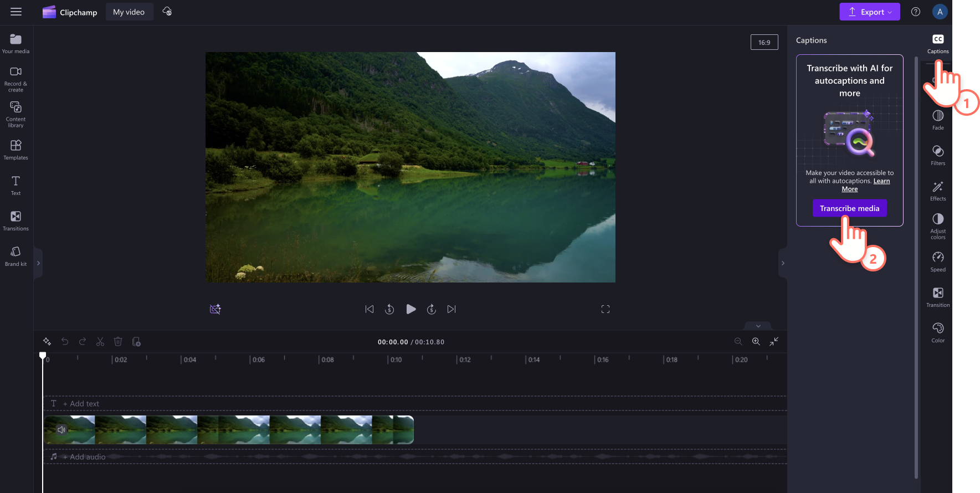Enter fullscreen preview mode

606,309
